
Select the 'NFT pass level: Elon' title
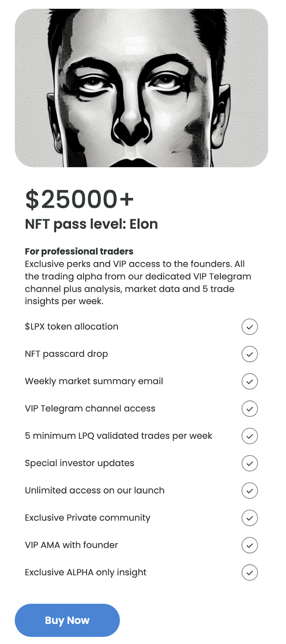(91, 224)
